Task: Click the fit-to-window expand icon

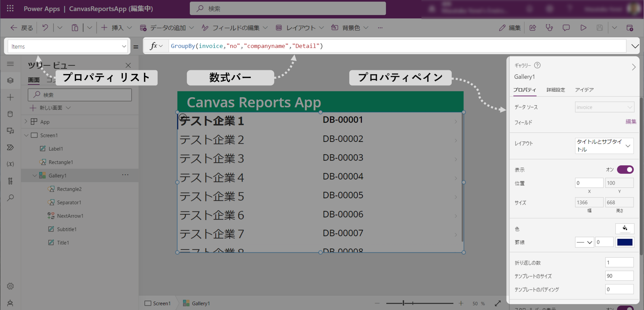Action: (498, 303)
